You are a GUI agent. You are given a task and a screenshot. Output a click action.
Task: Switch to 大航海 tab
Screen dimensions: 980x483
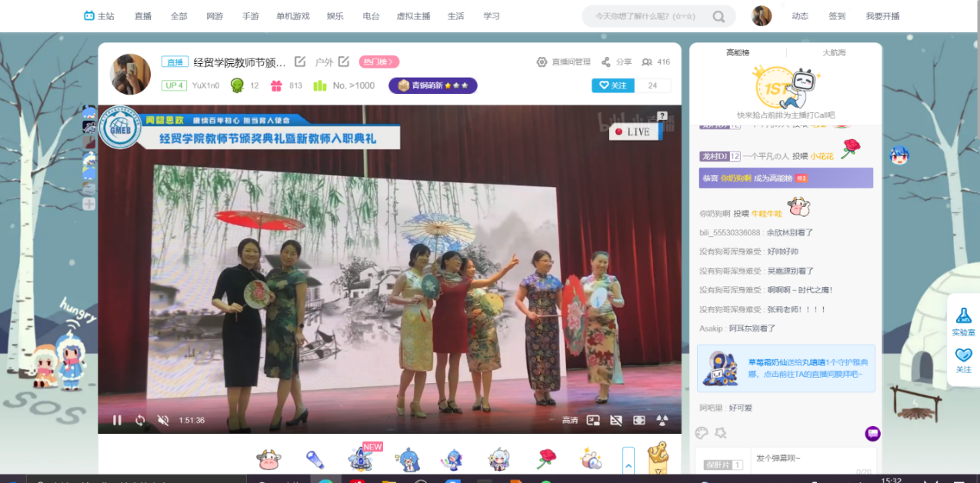pos(833,52)
